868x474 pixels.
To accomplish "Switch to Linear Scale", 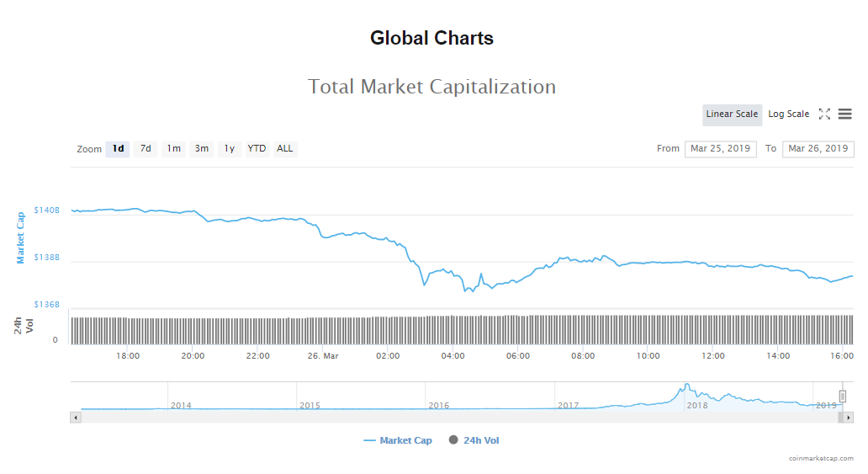I will click(732, 115).
